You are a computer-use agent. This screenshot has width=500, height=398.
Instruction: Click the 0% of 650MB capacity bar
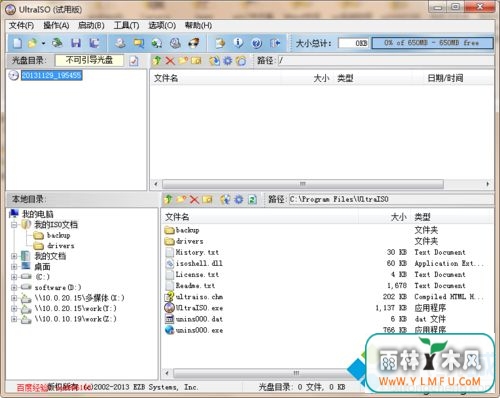coord(432,43)
